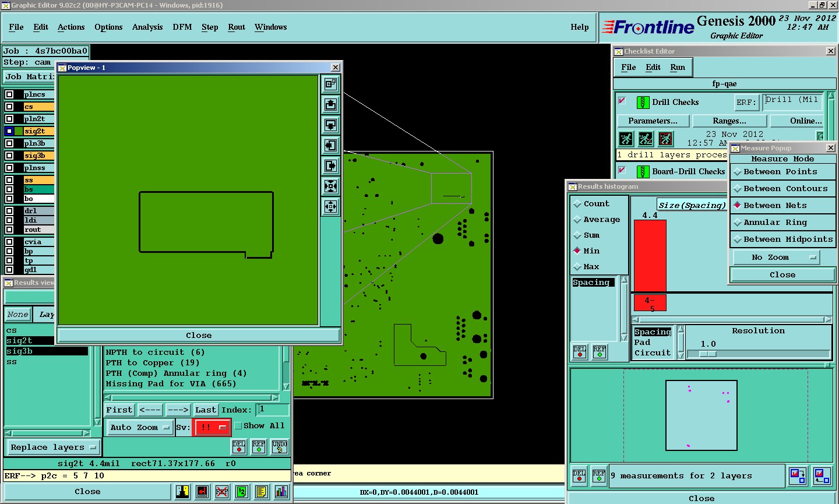Viewport: 839px width, 504px height.
Task: Open Run menu in Checklist Editor
Action: pyautogui.click(x=678, y=68)
